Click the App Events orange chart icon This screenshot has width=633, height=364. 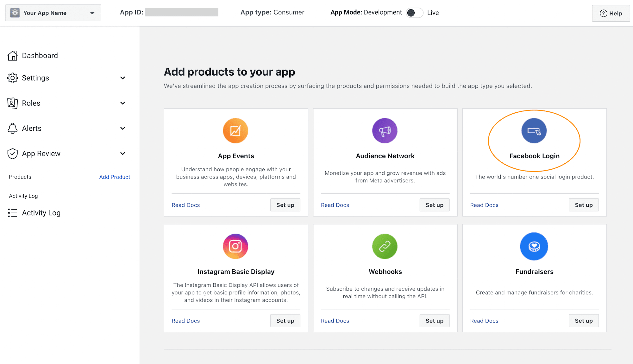(x=235, y=131)
